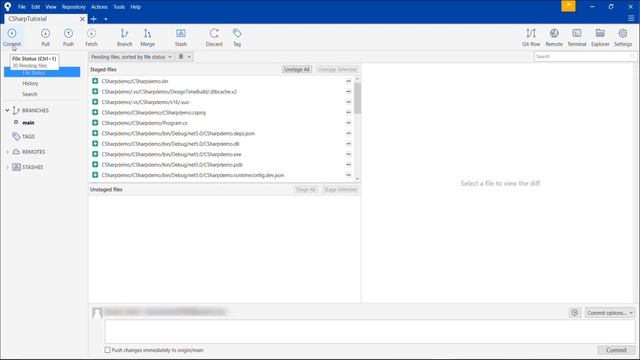Expand the STASHES section
Viewport: 640px width, 360px height.
[7, 167]
